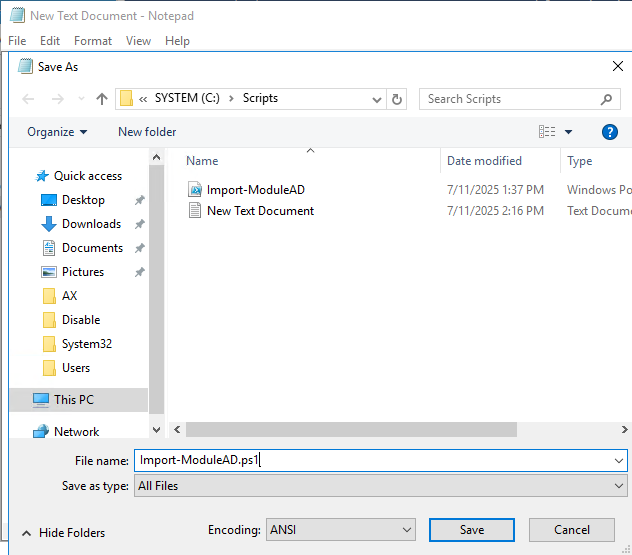Select New Text Document file name
Screen dimensions: 632x555
[x=260, y=210]
